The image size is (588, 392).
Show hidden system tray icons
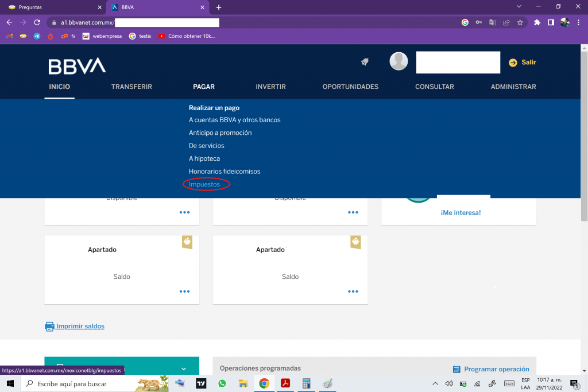[435, 383]
